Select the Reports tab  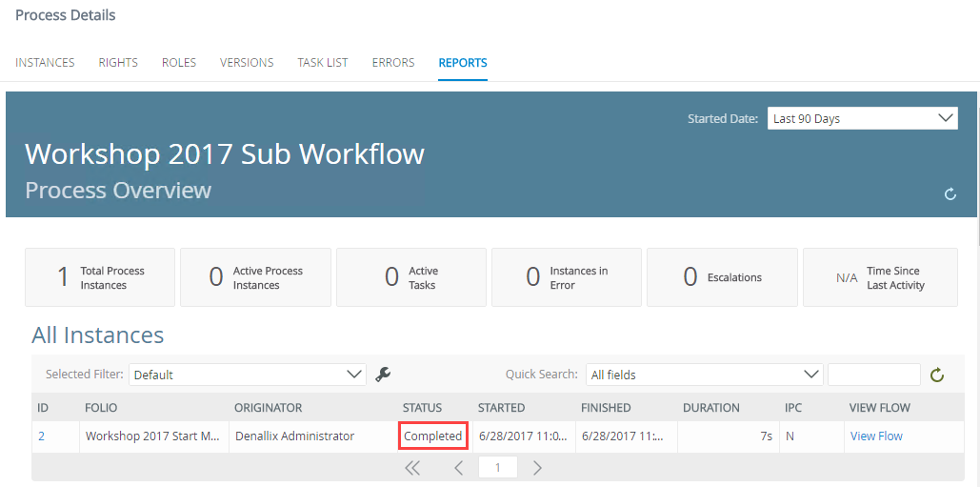click(463, 63)
